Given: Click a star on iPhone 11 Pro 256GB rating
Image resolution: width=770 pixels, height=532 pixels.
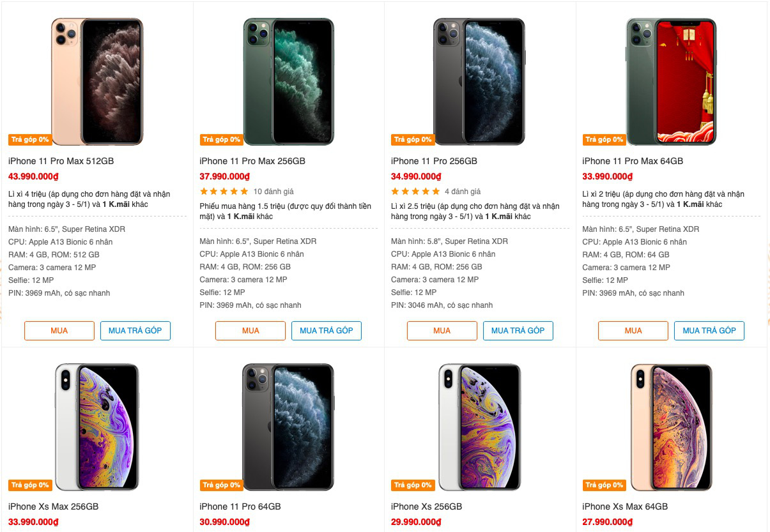Looking at the screenshot, I should pyautogui.click(x=415, y=190).
